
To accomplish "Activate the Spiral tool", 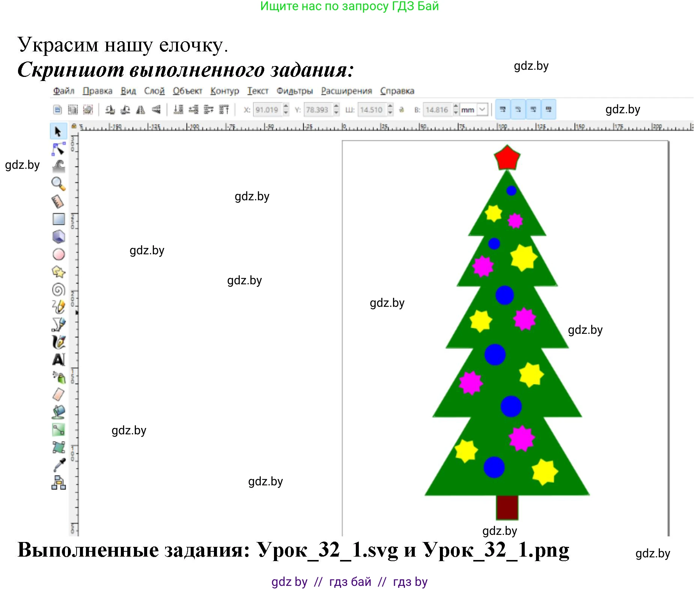I will (59, 289).
